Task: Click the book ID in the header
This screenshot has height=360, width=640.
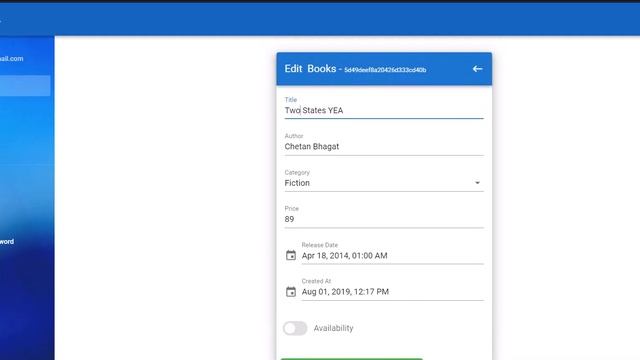Action: tap(385, 70)
